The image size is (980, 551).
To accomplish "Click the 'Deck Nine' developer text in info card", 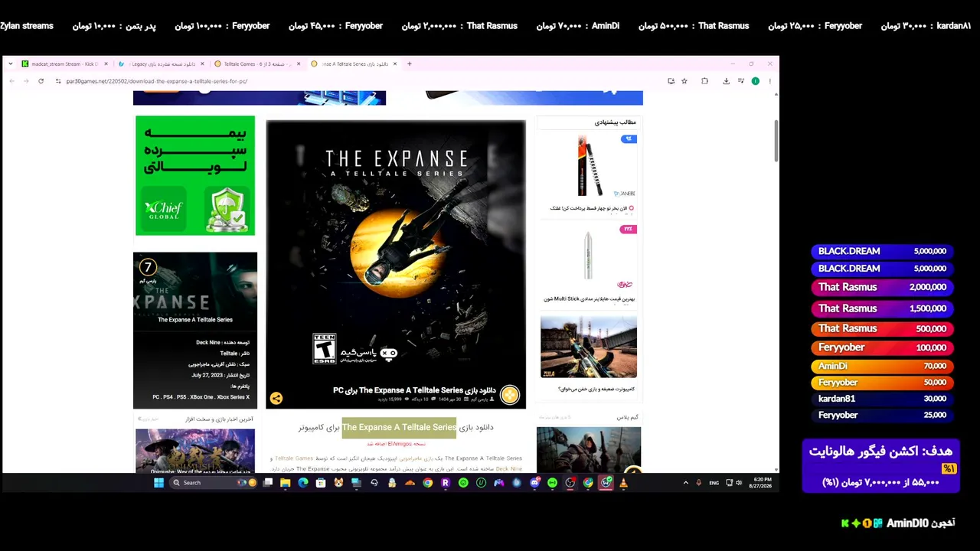I will [x=208, y=342].
